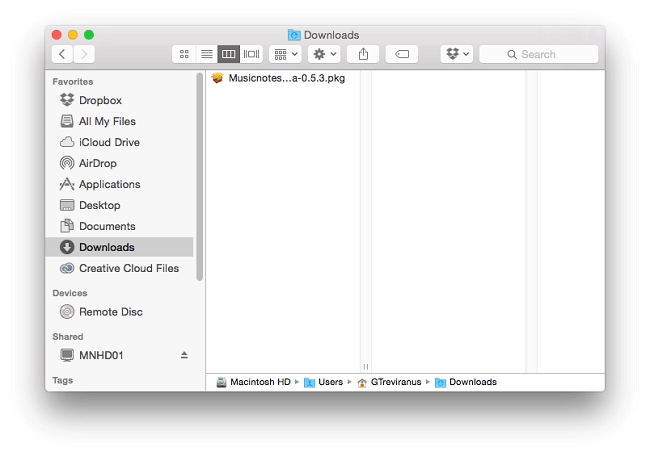Click the Applications sidebar icon
This screenshot has width=650, height=456.
[67, 184]
